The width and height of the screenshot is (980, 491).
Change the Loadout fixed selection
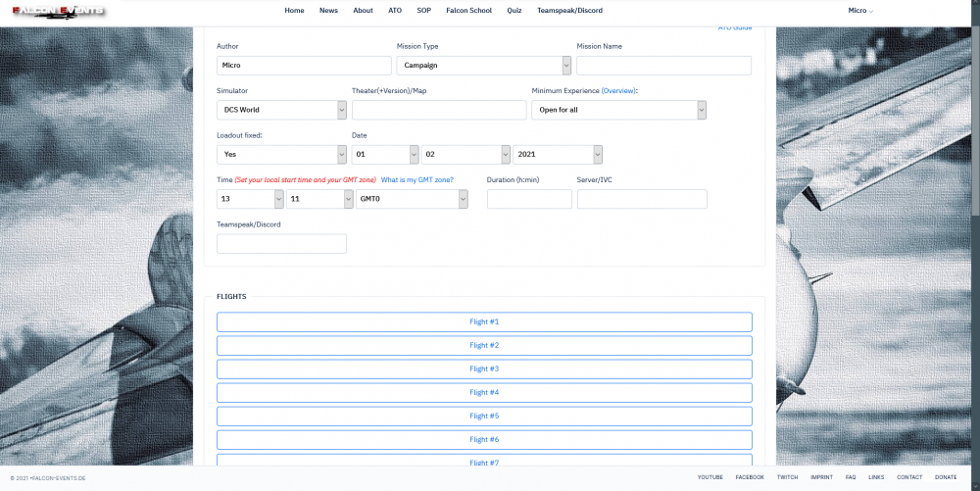281,155
